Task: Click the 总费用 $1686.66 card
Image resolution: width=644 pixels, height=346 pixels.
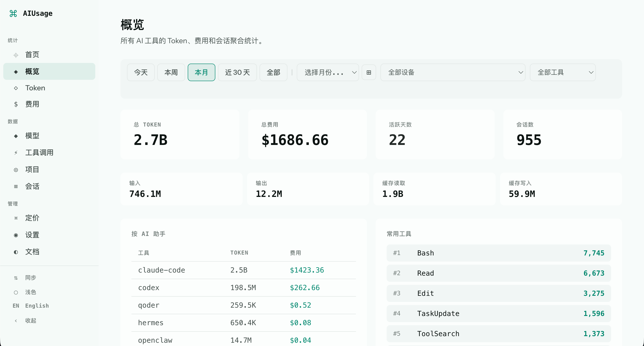Action: pyautogui.click(x=308, y=135)
